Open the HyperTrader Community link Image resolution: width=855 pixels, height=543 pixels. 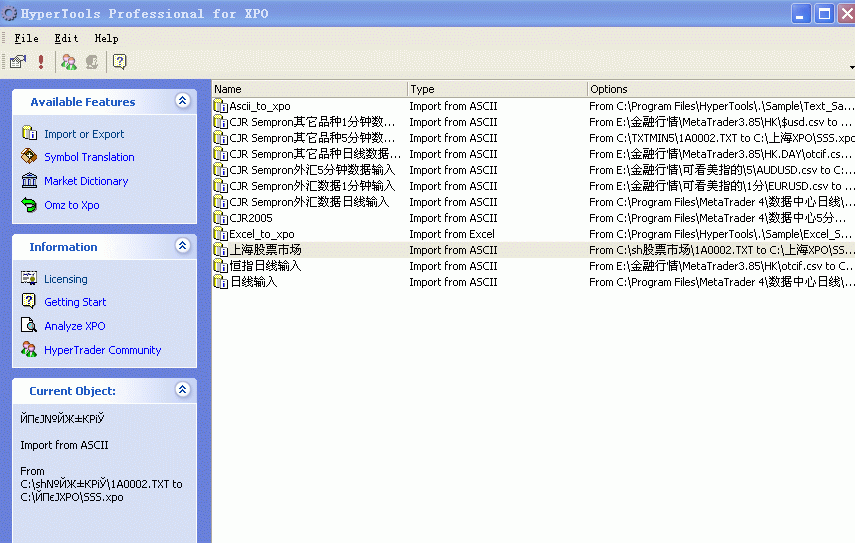pyautogui.click(x=103, y=350)
